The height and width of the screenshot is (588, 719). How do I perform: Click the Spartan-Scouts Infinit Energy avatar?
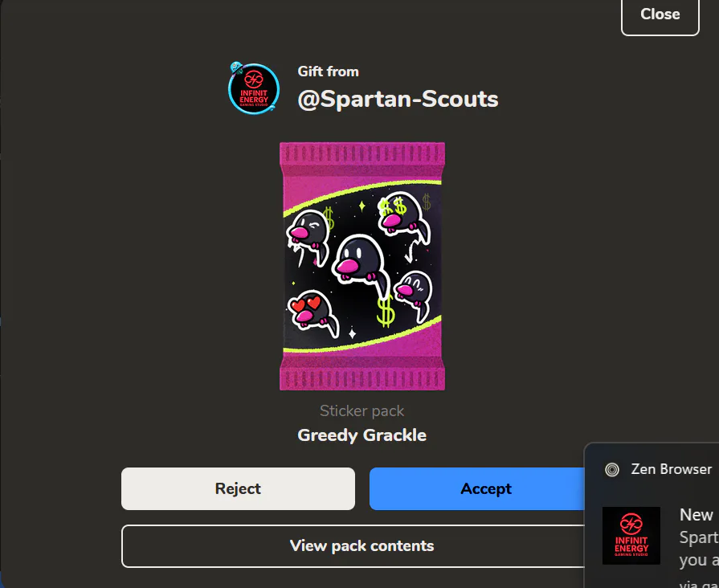pos(254,89)
